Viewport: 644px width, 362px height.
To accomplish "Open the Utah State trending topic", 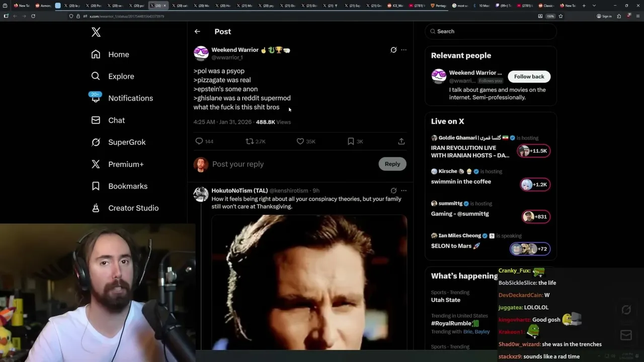I will 446,300.
